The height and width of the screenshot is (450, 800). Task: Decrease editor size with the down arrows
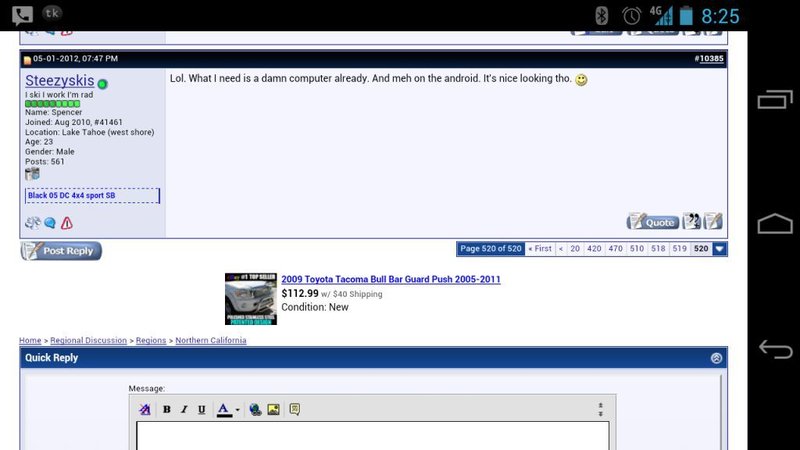(601, 413)
